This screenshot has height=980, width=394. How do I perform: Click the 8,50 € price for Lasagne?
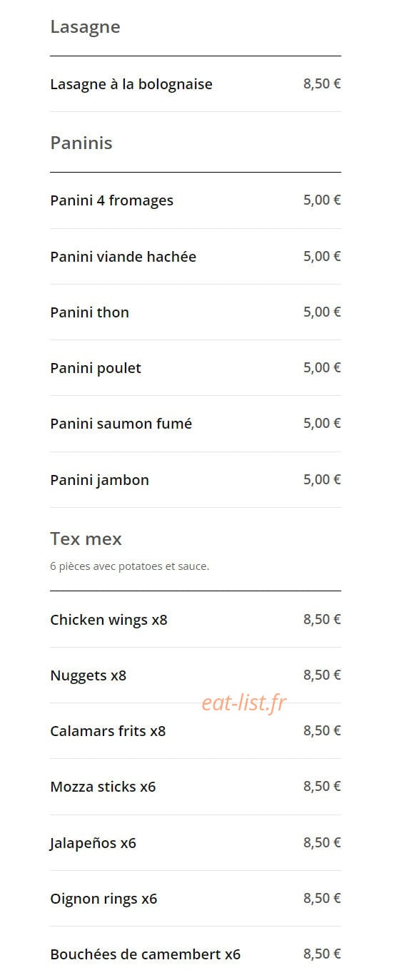pyautogui.click(x=322, y=83)
